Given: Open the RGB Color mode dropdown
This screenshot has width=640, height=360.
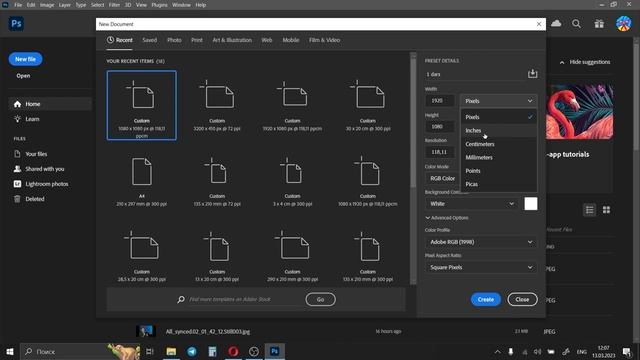Looking at the screenshot, I should coord(442,178).
